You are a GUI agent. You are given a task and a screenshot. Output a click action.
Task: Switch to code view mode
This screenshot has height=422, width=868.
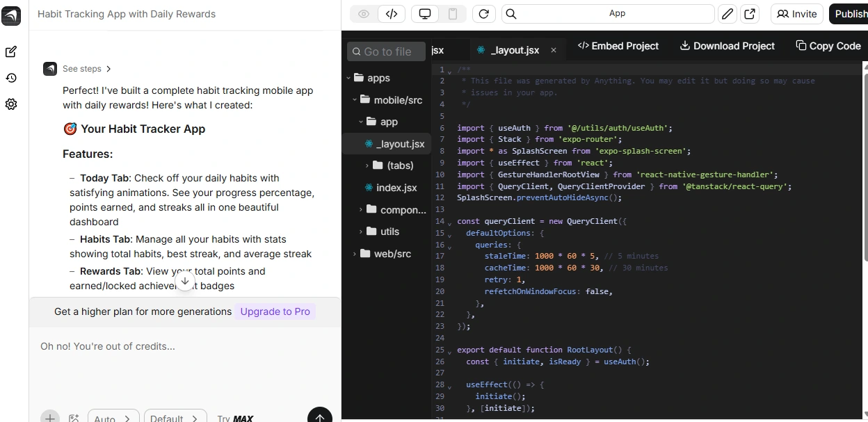[x=392, y=14]
